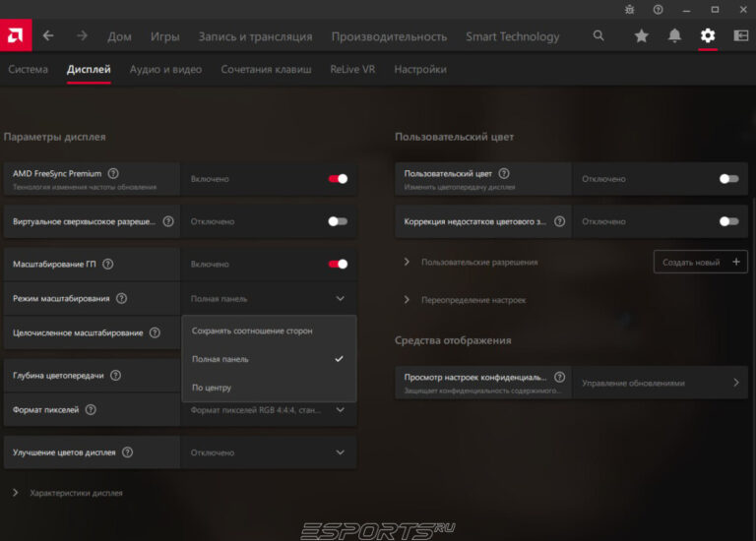Image resolution: width=756 pixels, height=541 pixels.
Task: Show help for Коррекция недостатков цветового зрения
Action: click(559, 221)
